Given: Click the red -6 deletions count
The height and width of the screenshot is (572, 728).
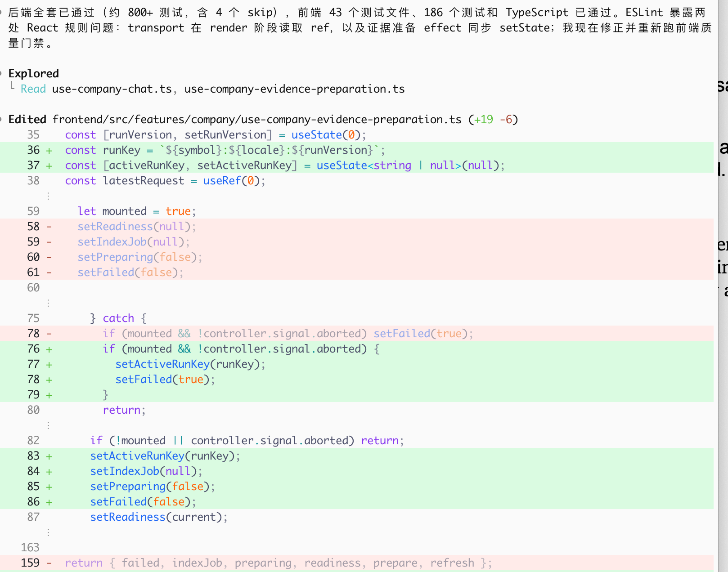Looking at the screenshot, I should pos(506,119).
